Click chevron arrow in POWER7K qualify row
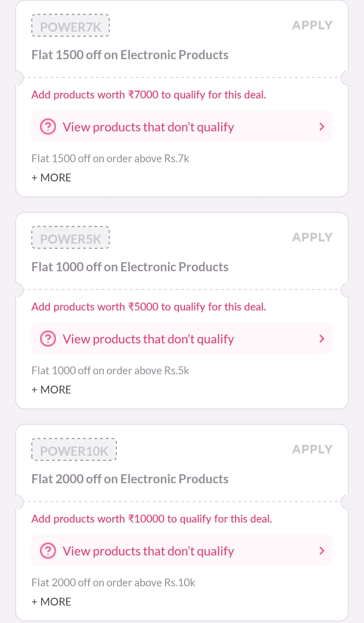Screen dimensions: 364x623 [x=322, y=127]
